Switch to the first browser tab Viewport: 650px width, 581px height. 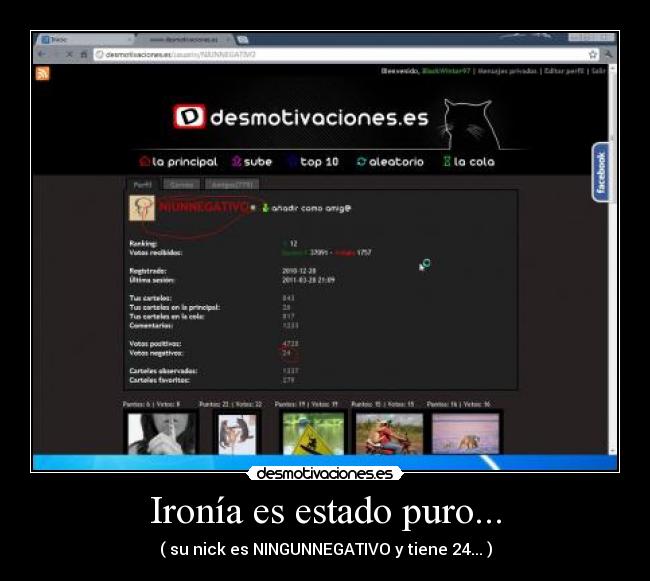click(86, 40)
